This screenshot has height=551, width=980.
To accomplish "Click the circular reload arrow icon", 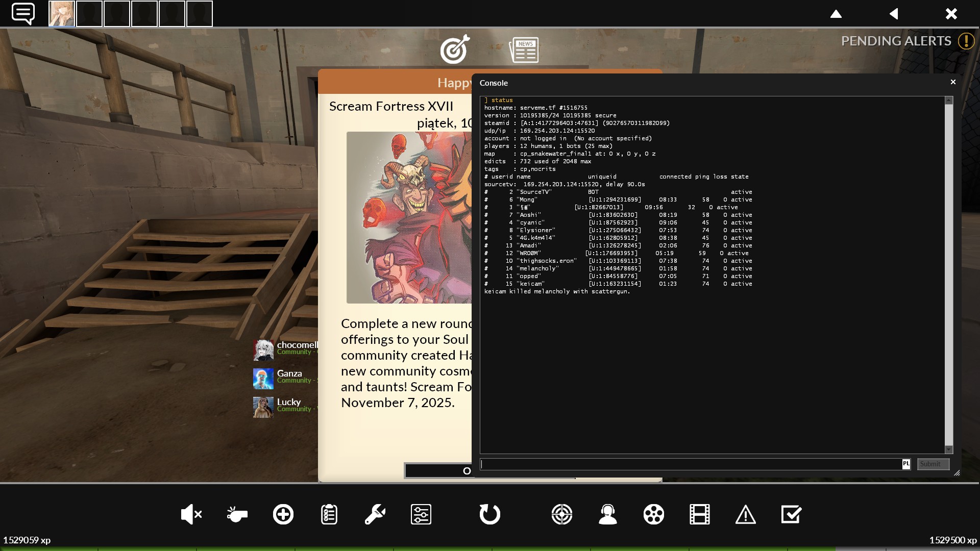I will coord(490,514).
